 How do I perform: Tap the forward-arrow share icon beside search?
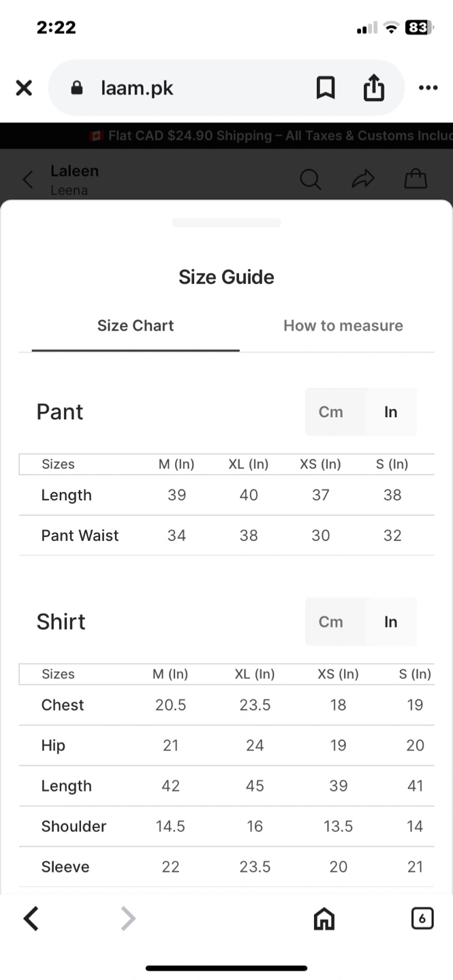(x=363, y=179)
